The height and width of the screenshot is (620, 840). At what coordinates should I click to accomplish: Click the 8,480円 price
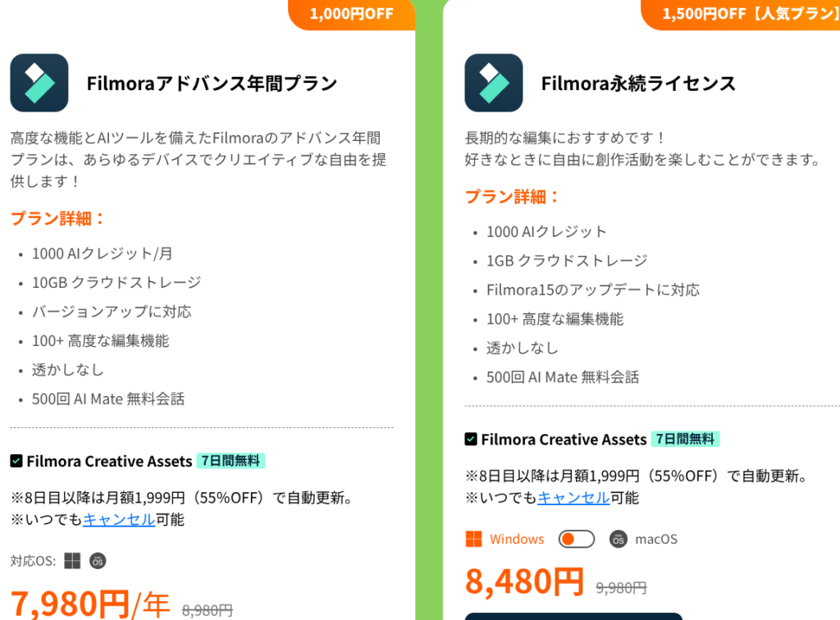click(524, 580)
